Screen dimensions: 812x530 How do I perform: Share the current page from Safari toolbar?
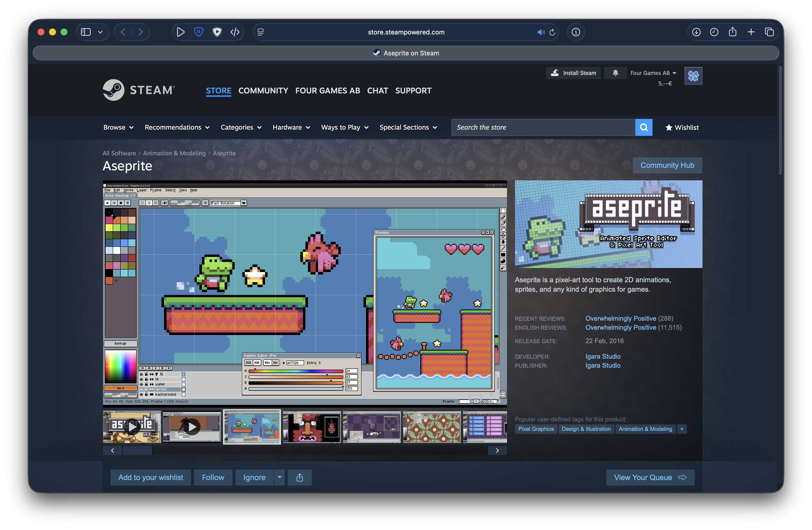[732, 32]
